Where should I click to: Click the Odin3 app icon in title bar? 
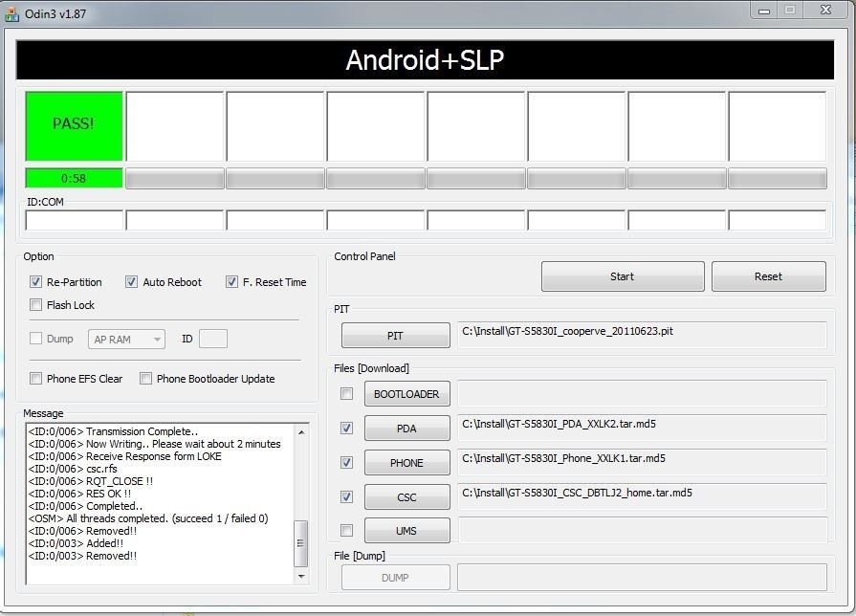(x=11, y=13)
